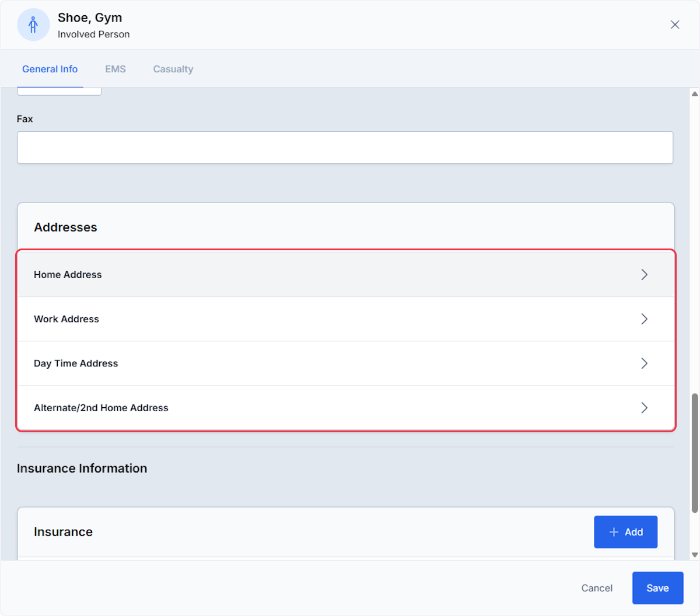Cancel editing the involved person
The image size is (700, 616).
click(x=597, y=588)
